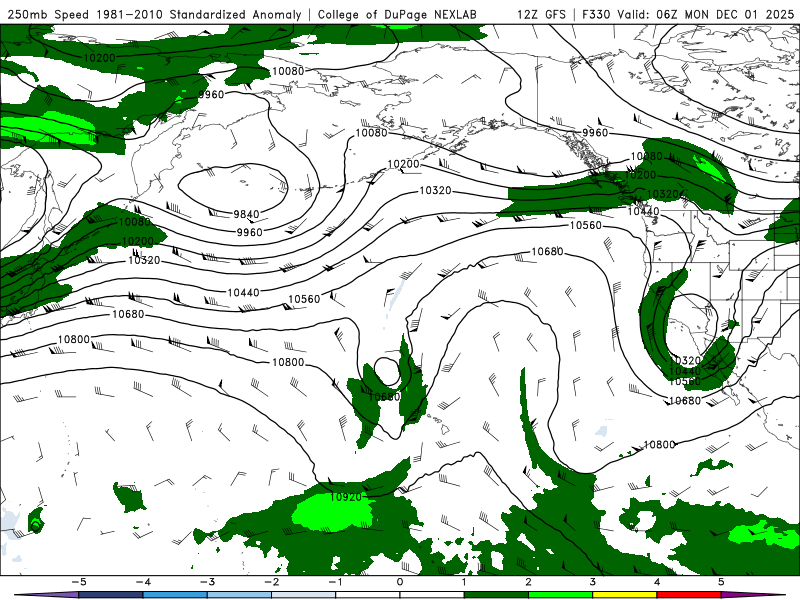
Task: Click the color bar tick label 4
Action: pyautogui.click(x=657, y=582)
